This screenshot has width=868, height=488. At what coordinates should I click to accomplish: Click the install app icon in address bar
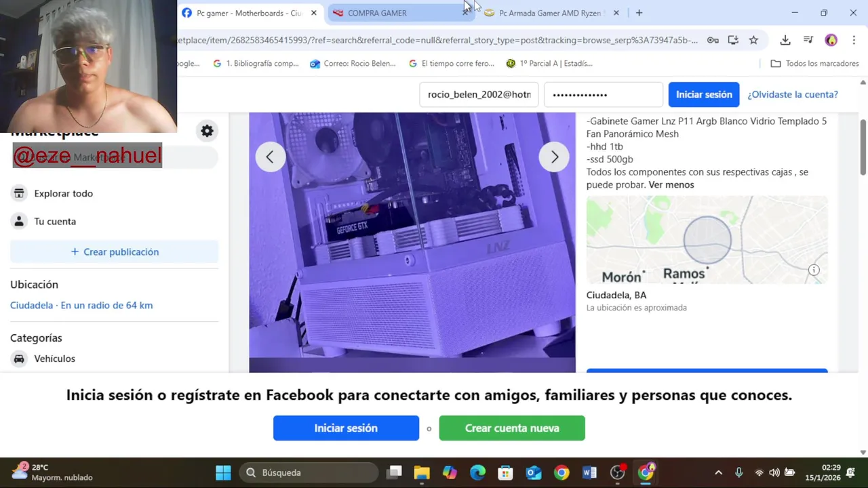733,40
